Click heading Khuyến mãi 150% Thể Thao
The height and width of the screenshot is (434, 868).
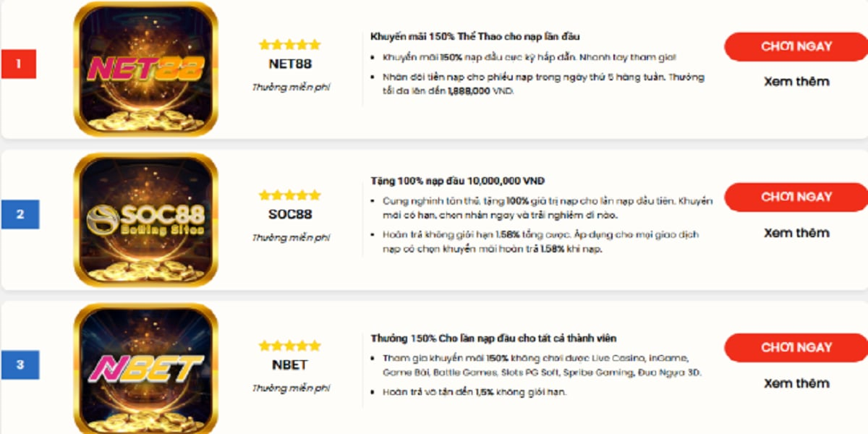(475, 36)
